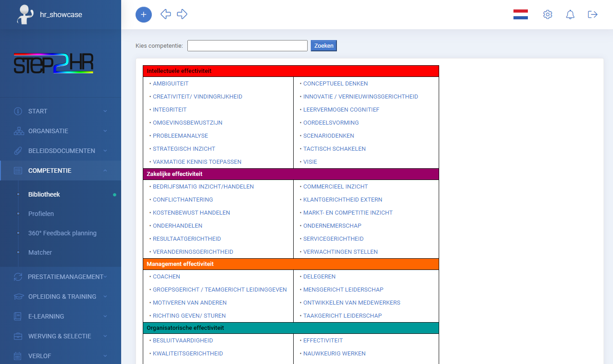Select the Dutch flag language icon
613x364 pixels.
pyautogui.click(x=521, y=14)
